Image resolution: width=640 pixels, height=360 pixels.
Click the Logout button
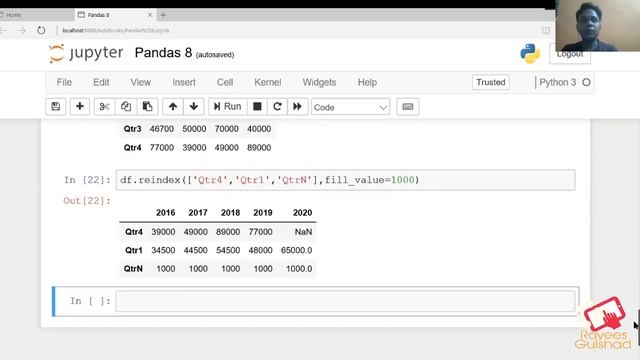pyautogui.click(x=570, y=54)
